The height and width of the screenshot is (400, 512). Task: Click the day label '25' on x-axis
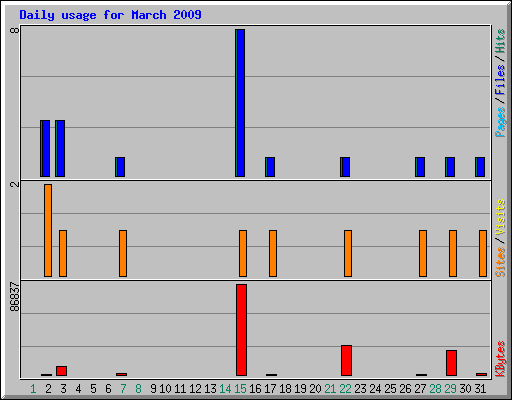click(x=390, y=389)
